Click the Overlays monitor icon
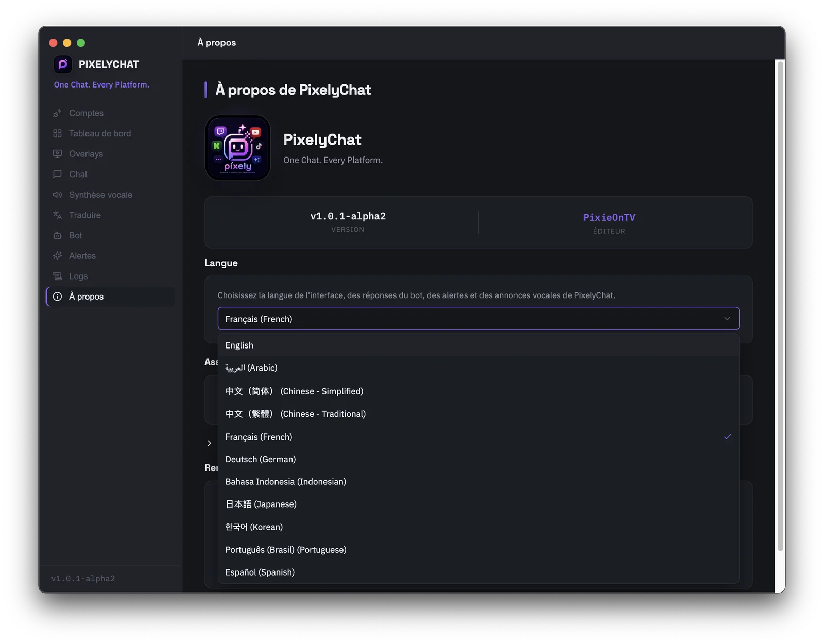Image resolution: width=824 pixels, height=644 pixels. (x=57, y=154)
